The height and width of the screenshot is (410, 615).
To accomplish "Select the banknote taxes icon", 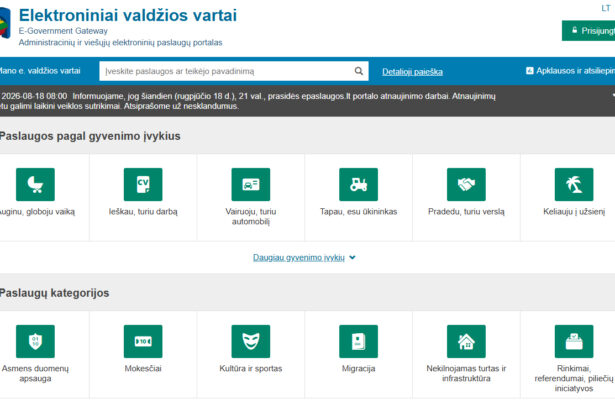I will (x=143, y=341).
